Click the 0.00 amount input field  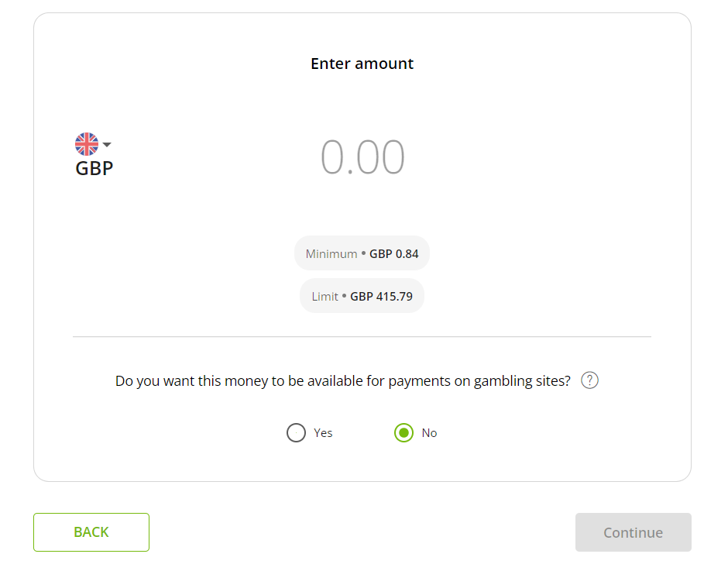pos(362,157)
